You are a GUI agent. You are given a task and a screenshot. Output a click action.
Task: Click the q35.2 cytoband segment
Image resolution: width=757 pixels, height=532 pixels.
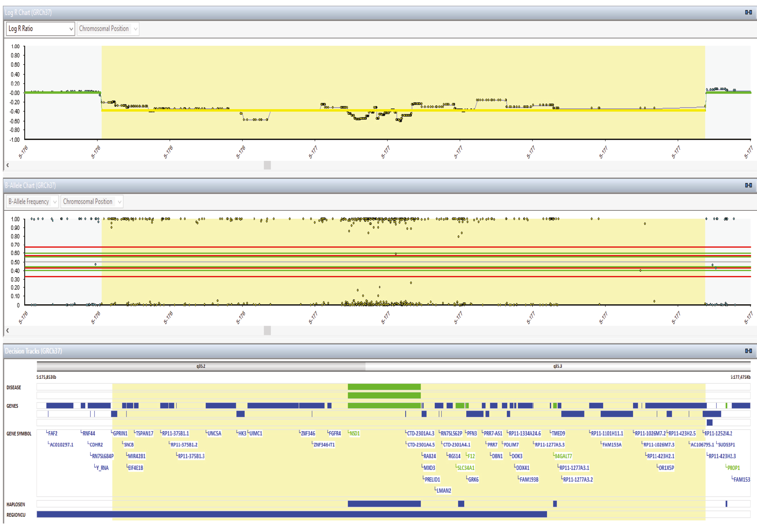[201, 366]
